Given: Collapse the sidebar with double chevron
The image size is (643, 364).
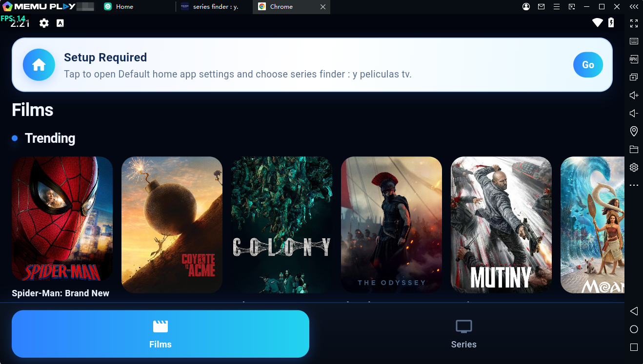Looking at the screenshot, I should point(634,7).
